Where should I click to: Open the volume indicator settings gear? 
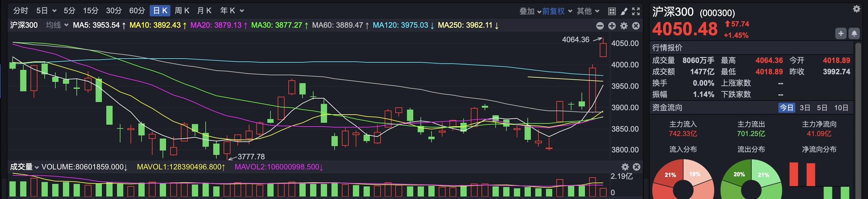625,167
